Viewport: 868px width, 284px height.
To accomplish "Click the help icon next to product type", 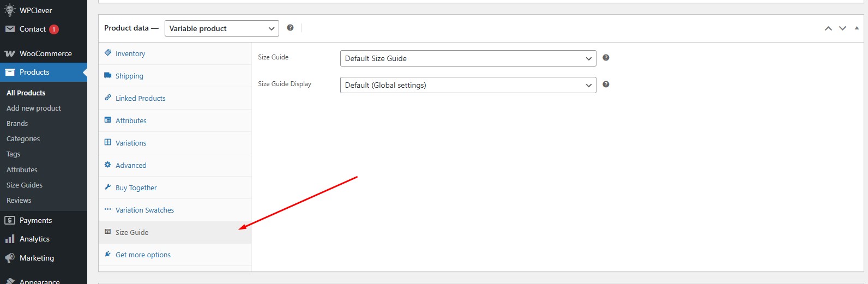I will tap(290, 28).
